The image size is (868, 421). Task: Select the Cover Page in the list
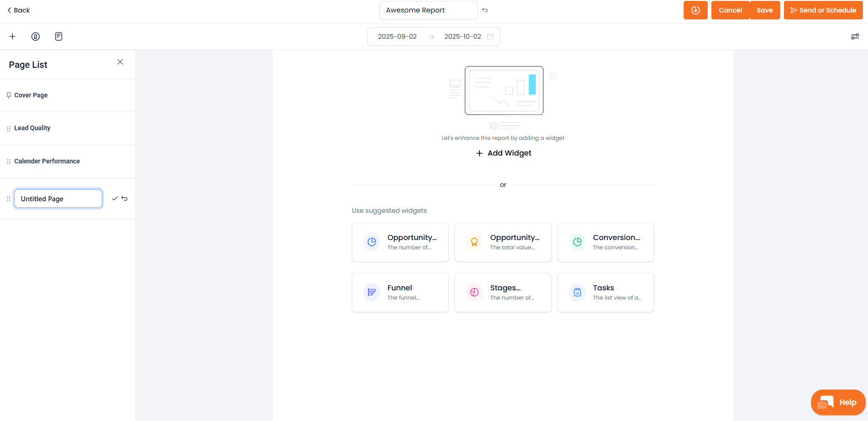pyautogui.click(x=31, y=95)
